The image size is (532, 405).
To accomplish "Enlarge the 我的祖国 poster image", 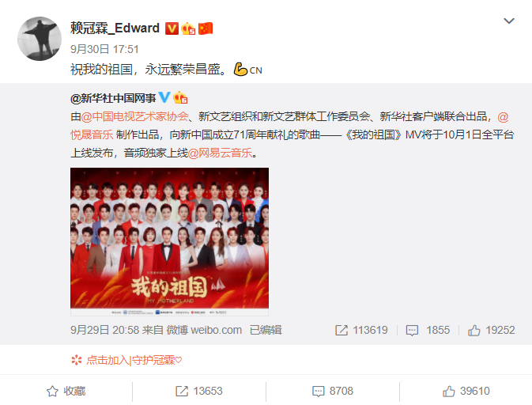I will click(169, 241).
